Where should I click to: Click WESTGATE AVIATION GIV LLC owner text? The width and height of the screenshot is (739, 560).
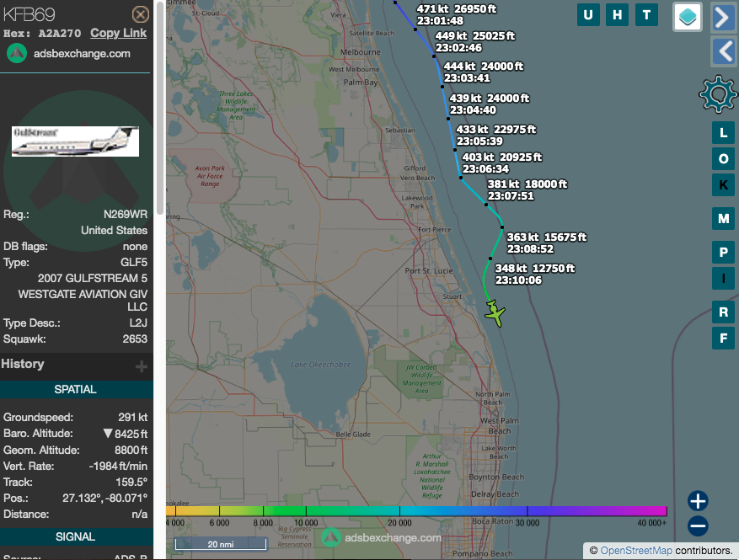click(x=83, y=301)
